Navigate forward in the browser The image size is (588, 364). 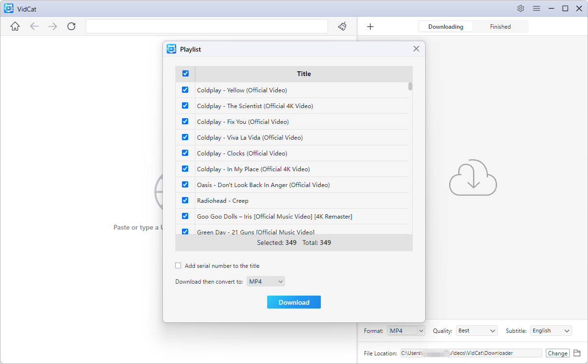tap(53, 26)
